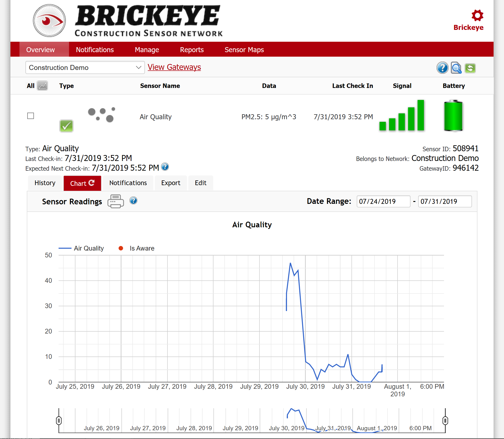This screenshot has width=504, height=439.
Task: Check the Air Quality sensor row checkbox
Action: pos(31,116)
